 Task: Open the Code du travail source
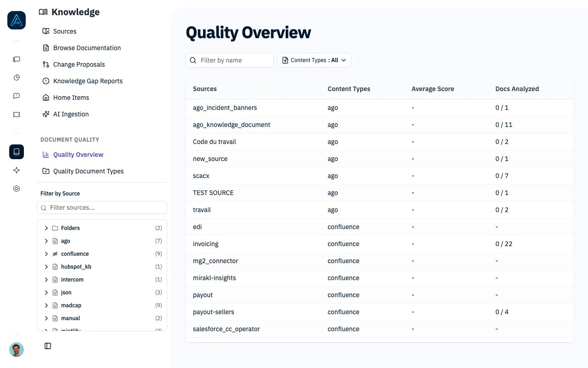(x=379, y=142)
